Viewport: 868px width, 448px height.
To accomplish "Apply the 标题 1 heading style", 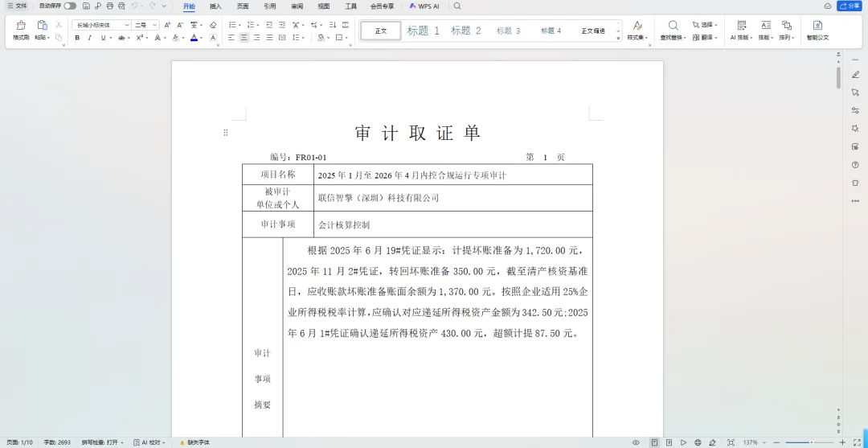I will [424, 31].
